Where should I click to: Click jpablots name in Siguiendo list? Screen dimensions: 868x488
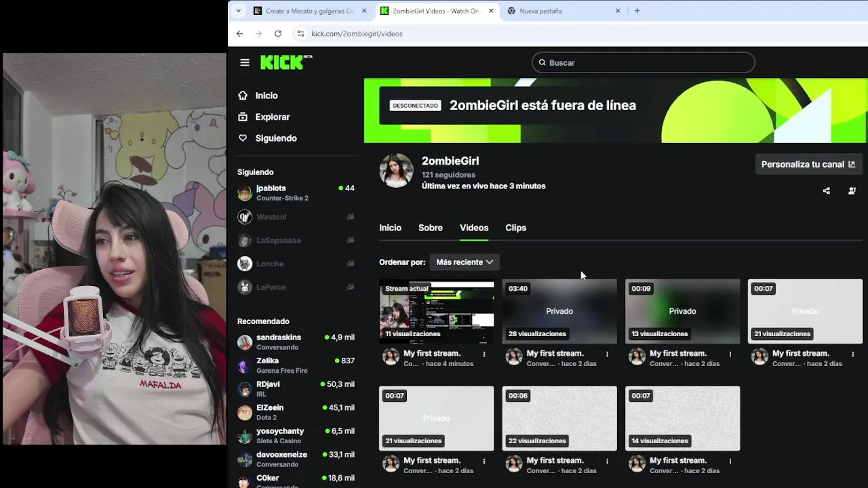coord(271,188)
